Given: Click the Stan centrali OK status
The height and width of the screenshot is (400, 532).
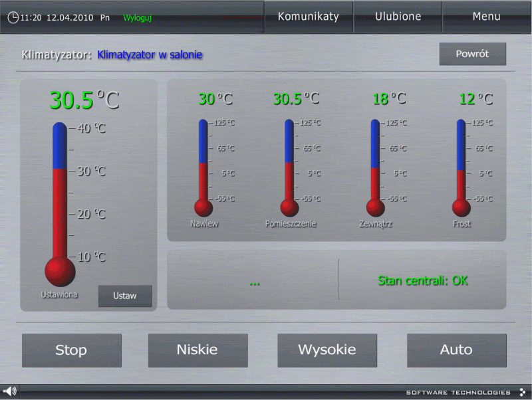Looking at the screenshot, I should [x=422, y=280].
